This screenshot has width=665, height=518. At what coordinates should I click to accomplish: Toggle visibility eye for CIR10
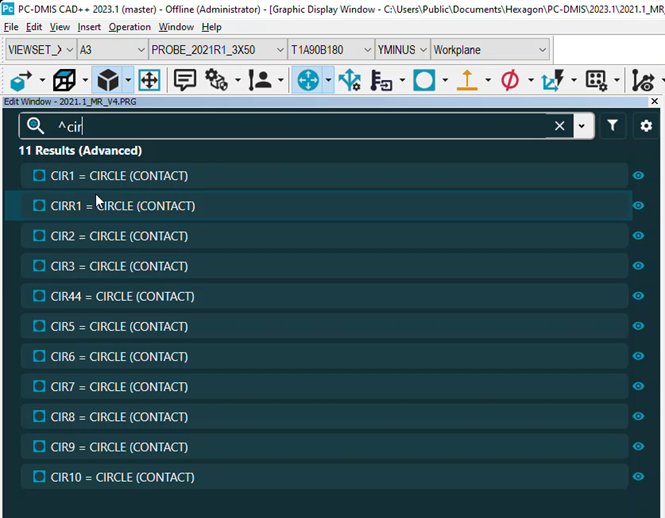click(638, 477)
